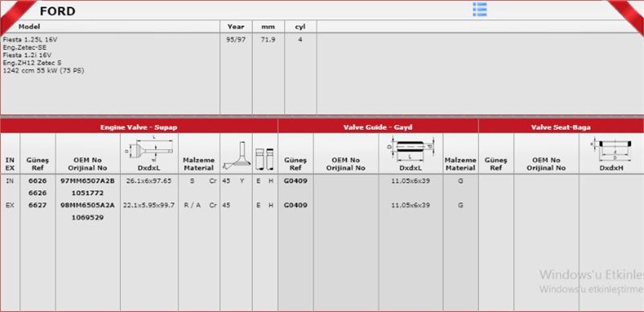
Task: Select the EX row label
Action: [x=10, y=205]
